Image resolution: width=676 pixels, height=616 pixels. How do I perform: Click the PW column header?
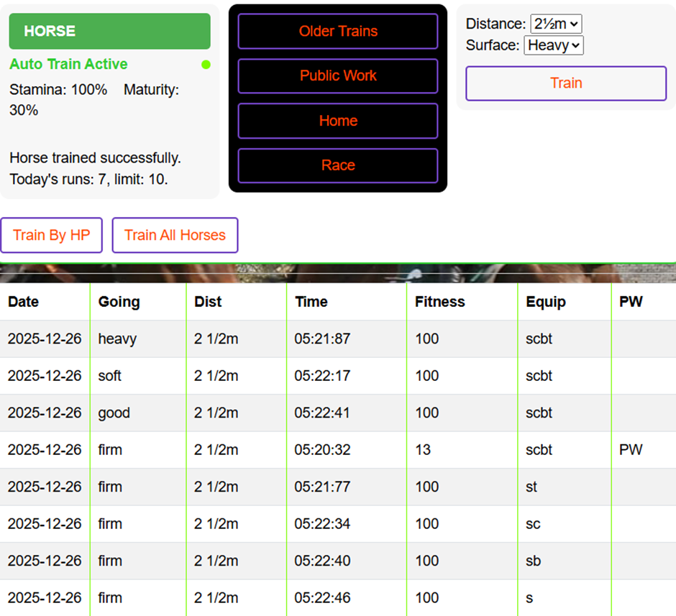point(631,302)
